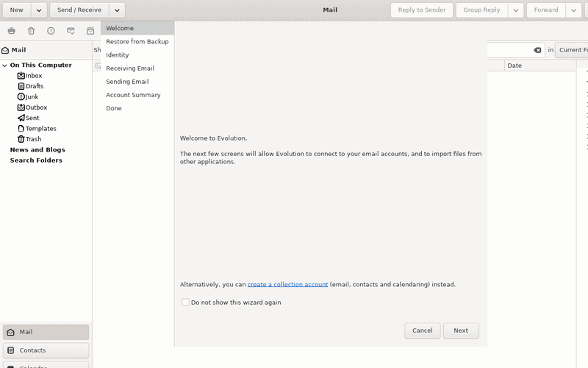Viewport: 588px width, 368px height.
Task: Click the Next button
Action: tap(461, 330)
